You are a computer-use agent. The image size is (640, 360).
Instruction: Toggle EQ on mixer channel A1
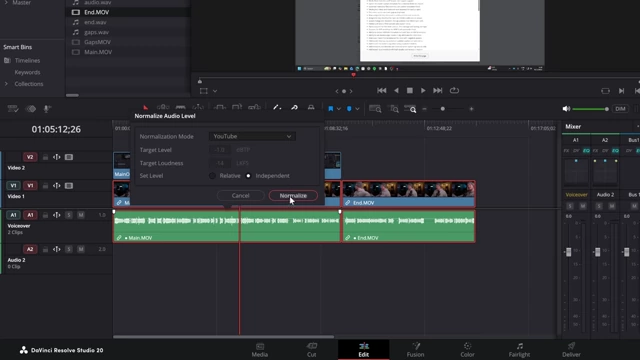[586, 151]
